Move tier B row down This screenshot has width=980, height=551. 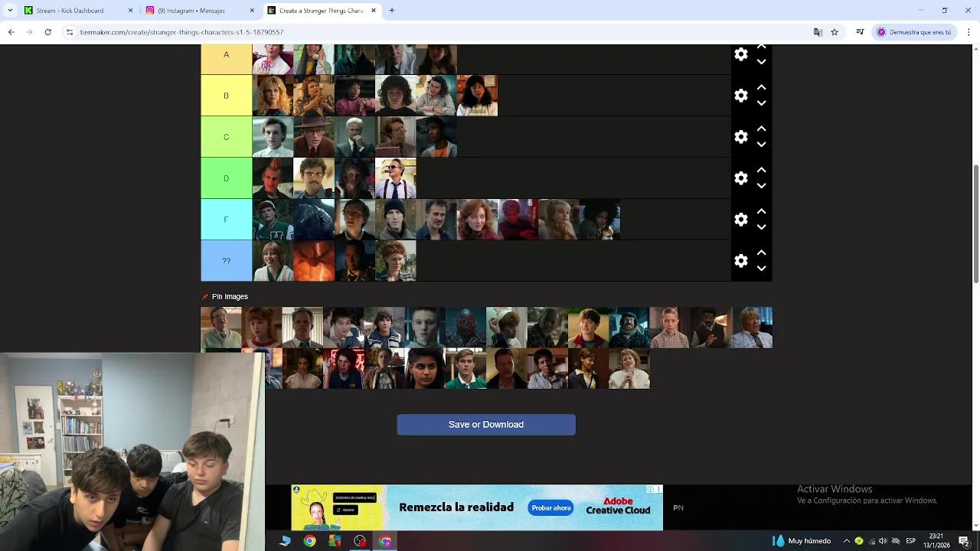761,103
